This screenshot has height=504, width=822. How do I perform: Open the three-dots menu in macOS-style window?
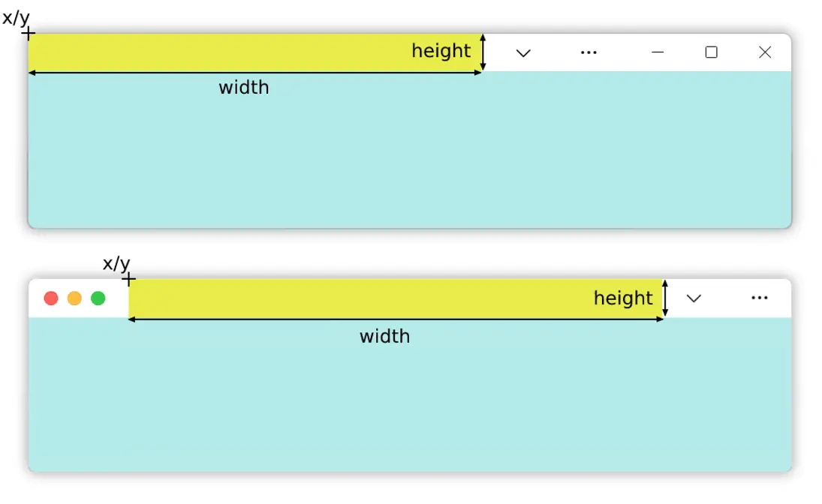760,298
